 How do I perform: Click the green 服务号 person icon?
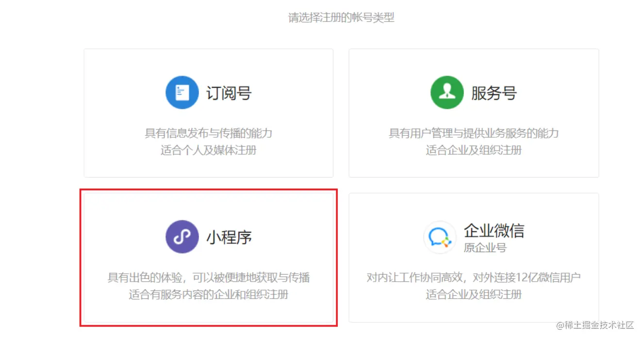(447, 92)
